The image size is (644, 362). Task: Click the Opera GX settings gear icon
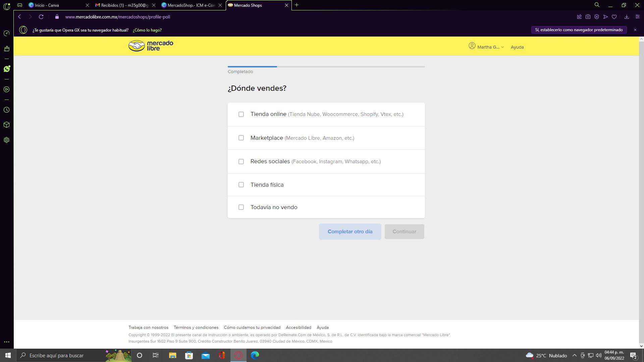(x=6, y=140)
